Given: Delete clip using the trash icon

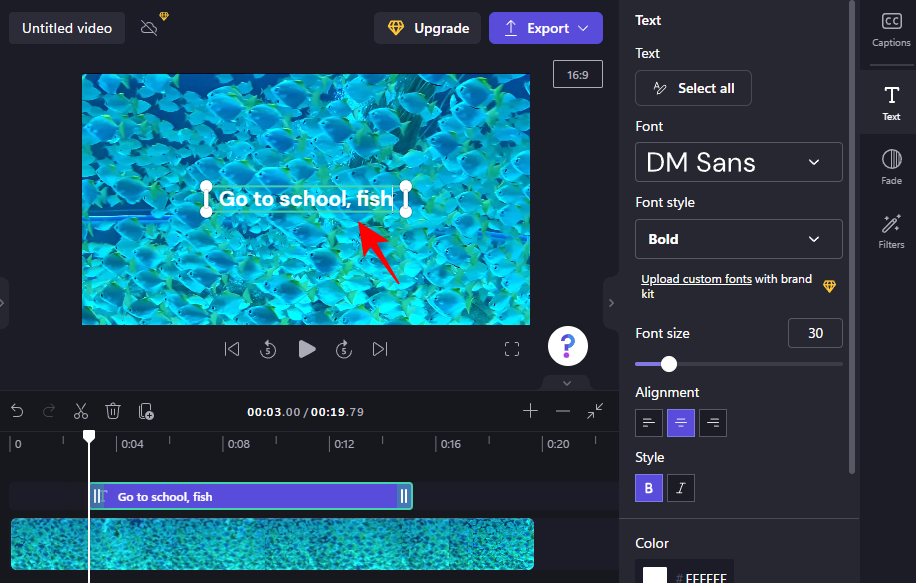Looking at the screenshot, I should [x=113, y=411].
